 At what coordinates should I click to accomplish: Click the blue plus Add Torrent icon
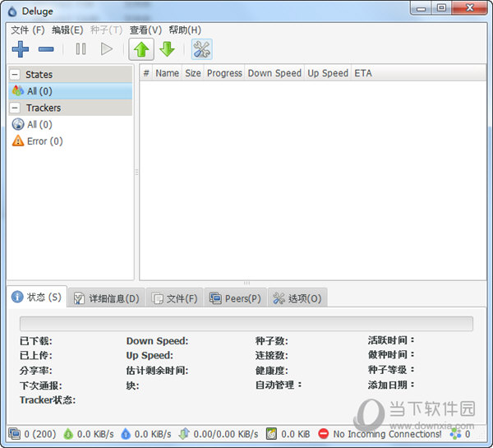(21, 49)
